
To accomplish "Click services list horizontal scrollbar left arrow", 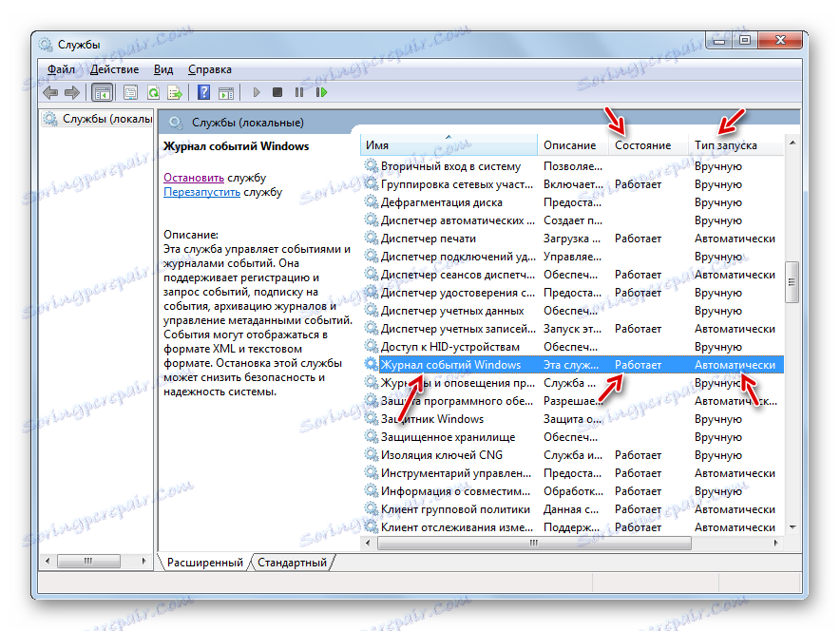I will pos(368,544).
